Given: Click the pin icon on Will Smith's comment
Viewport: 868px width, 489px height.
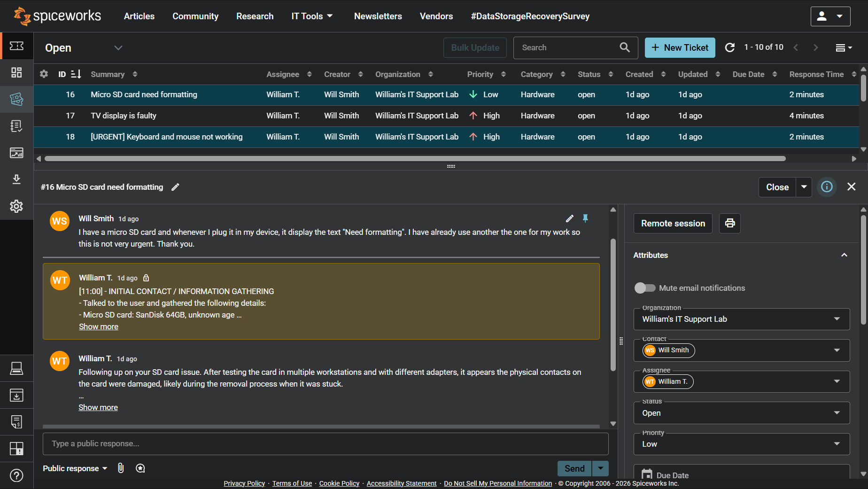Looking at the screenshot, I should 585,218.
